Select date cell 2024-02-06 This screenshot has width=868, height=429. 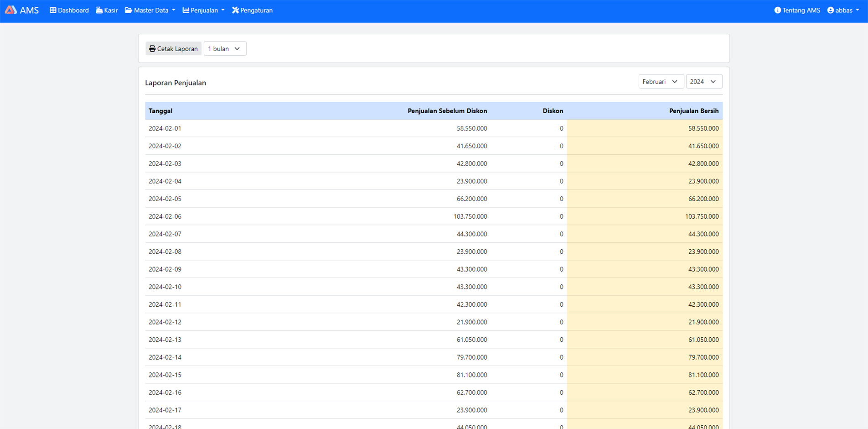165,216
